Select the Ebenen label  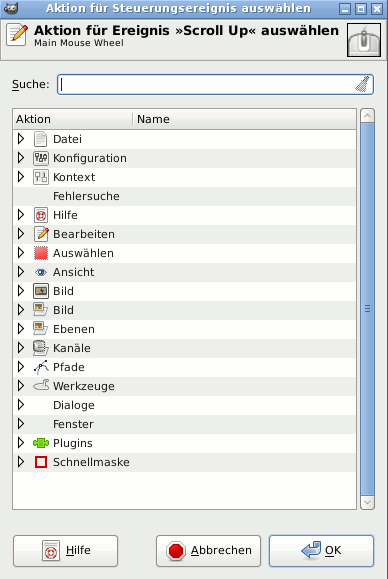coord(74,329)
